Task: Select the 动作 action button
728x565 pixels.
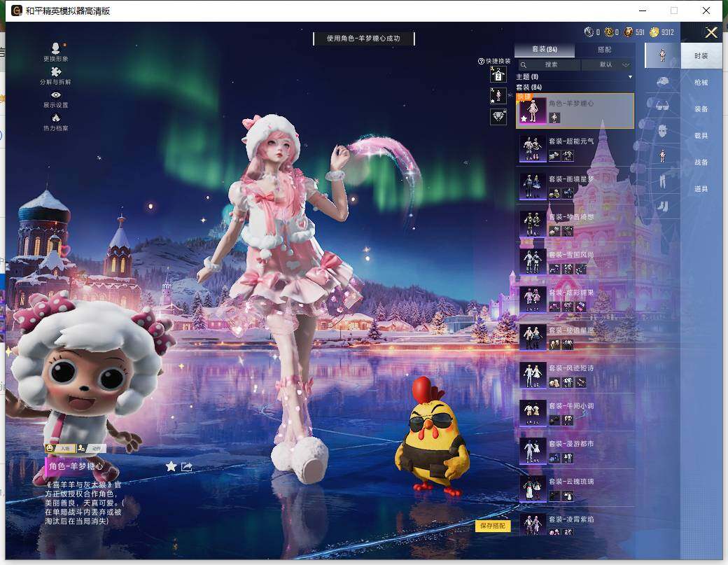Action: 92,449
